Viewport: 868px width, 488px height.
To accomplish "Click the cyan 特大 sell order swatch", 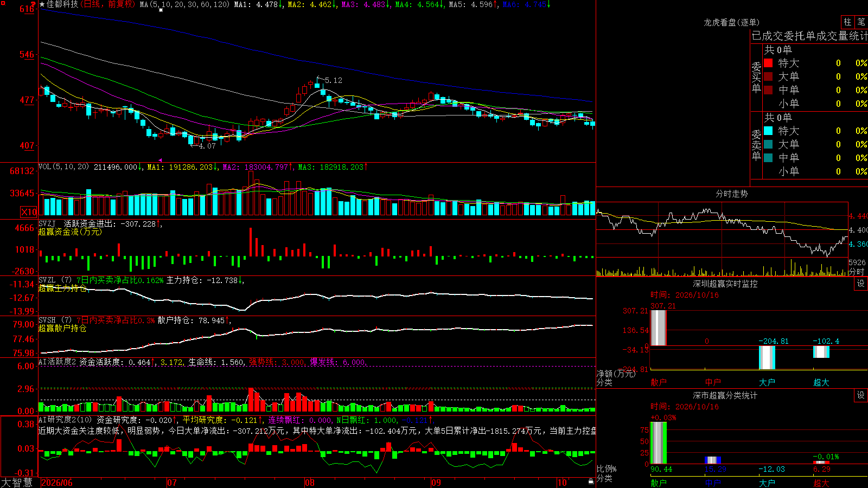I will [768, 131].
